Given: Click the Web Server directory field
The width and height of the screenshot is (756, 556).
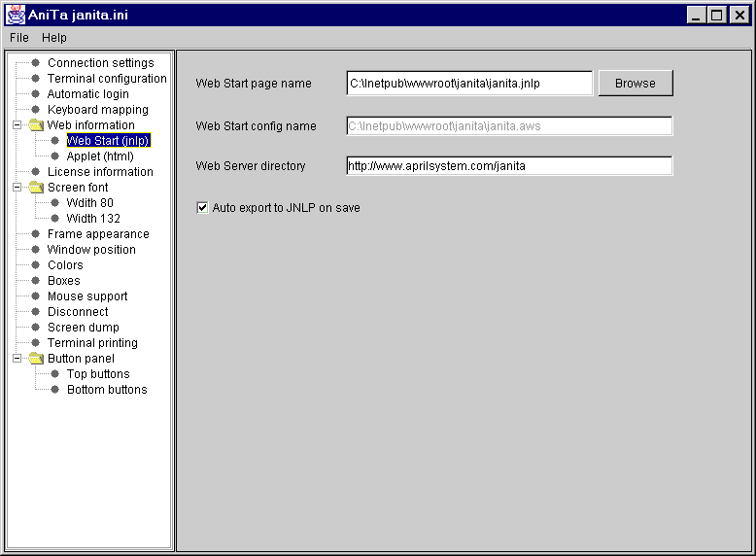Looking at the screenshot, I should pyautogui.click(x=509, y=166).
